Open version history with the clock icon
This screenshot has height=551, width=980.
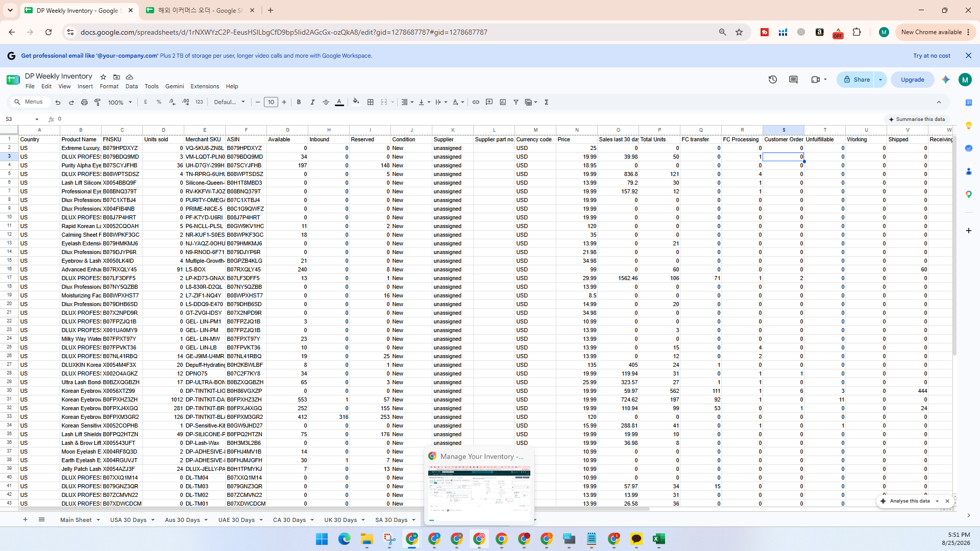(773, 80)
